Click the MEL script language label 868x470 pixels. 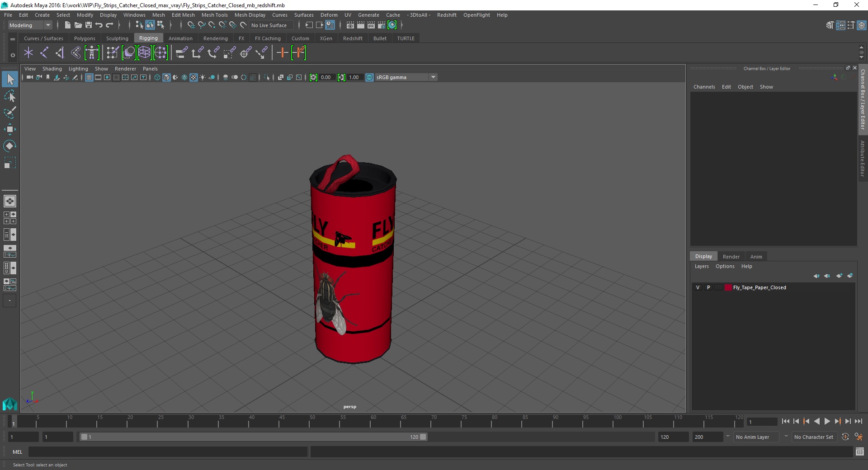tap(17, 452)
